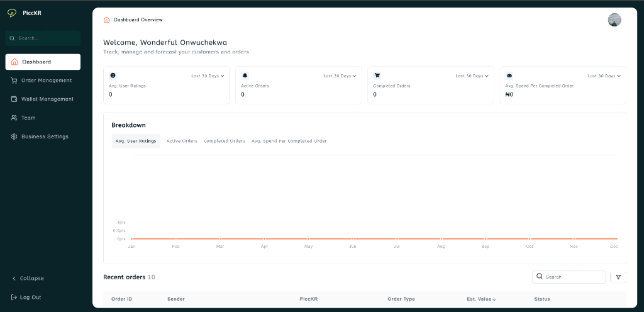Click the Business Settings gear icon
The image size is (644, 312).
click(14, 136)
